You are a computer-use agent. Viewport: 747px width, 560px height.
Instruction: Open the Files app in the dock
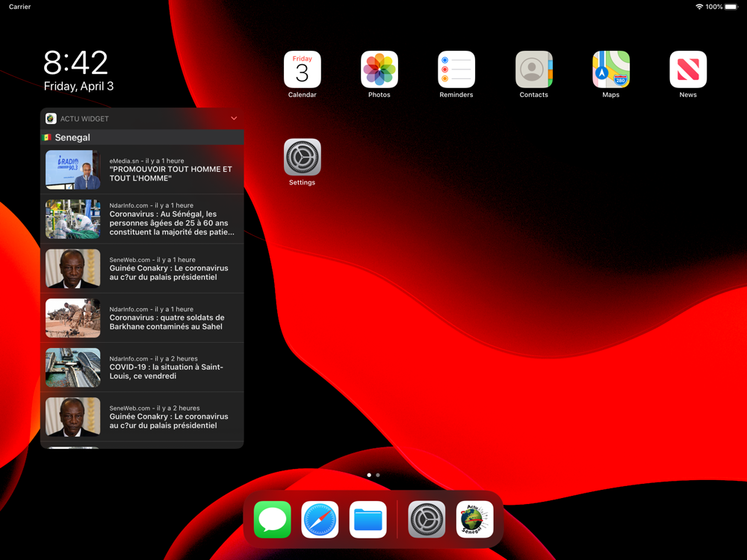click(x=368, y=520)
